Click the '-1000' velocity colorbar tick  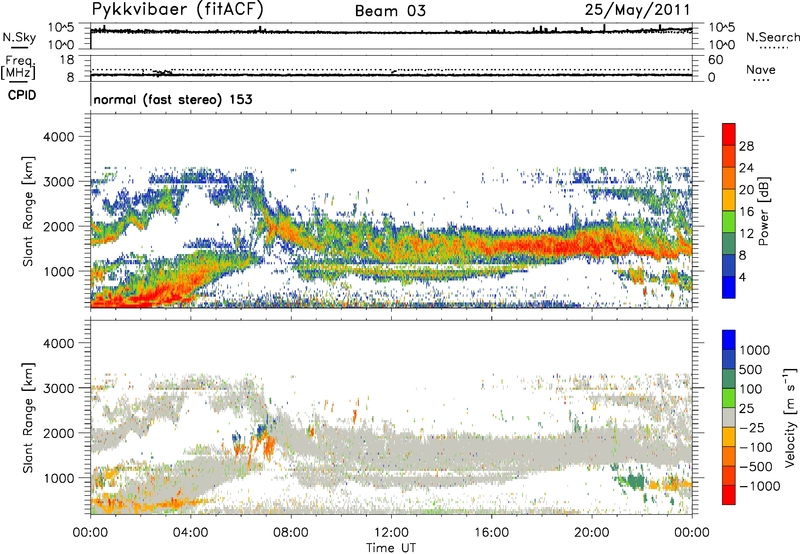(x=759, y=486)
